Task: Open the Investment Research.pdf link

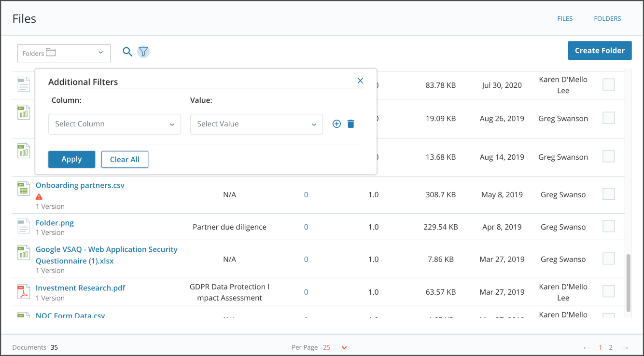Action: pos(81,288)
